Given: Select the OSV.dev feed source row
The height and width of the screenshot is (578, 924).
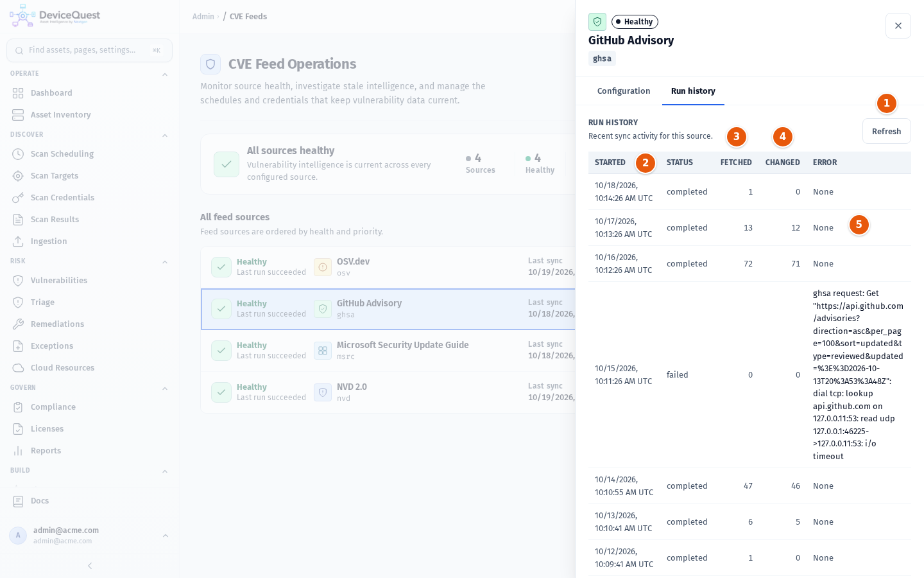Looking at the screenshot, I should [388, 267].
